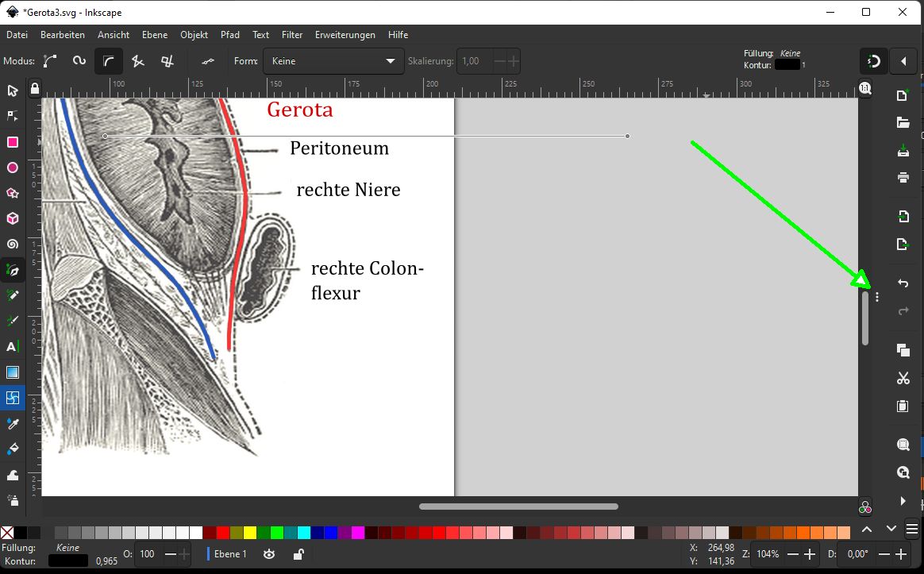Click the Export icon
Image resolution: width=924 pixels, height=574 pixels.
click(903, 244)
